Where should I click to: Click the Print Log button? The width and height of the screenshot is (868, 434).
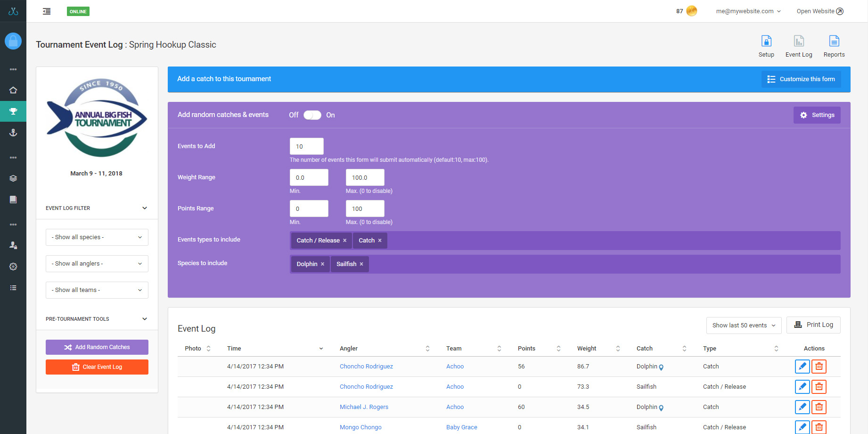coord(813,325)
